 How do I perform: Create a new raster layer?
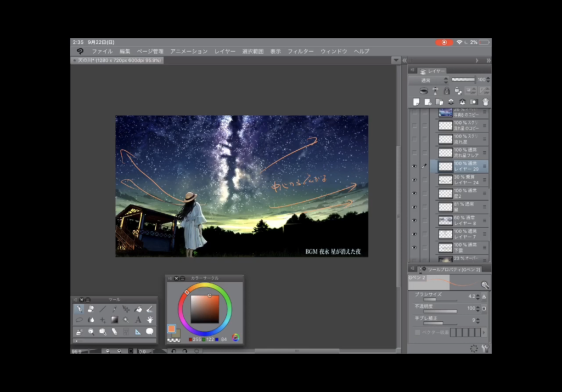pyautogui.click(x=416, y=102)
